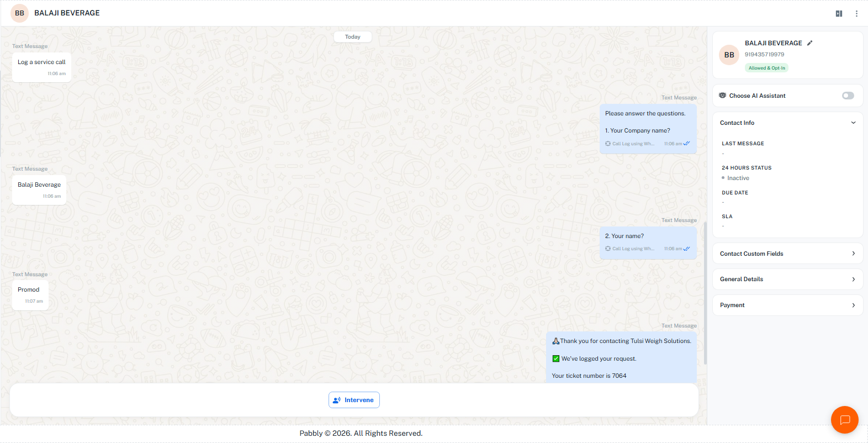The image size is (868, 443).
Task: Open the orange chat support bubble
Action: tap(844, 420)
